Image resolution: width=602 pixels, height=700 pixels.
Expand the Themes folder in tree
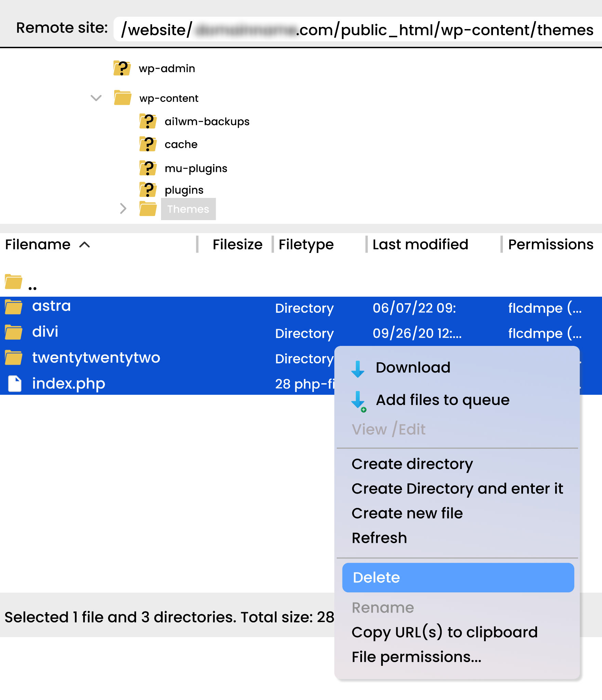[x=123, y=208]
